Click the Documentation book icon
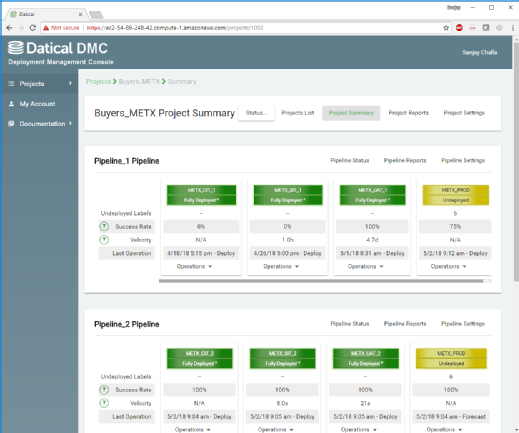Viewport: 519px width, 433px height. (11, 124)
